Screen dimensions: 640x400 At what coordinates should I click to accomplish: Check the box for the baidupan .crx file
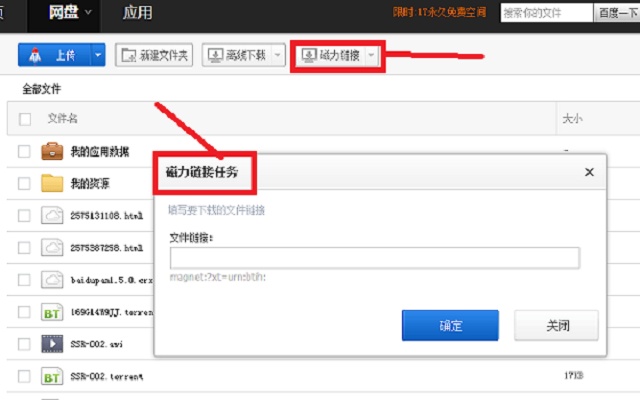[x=24, y=280]
